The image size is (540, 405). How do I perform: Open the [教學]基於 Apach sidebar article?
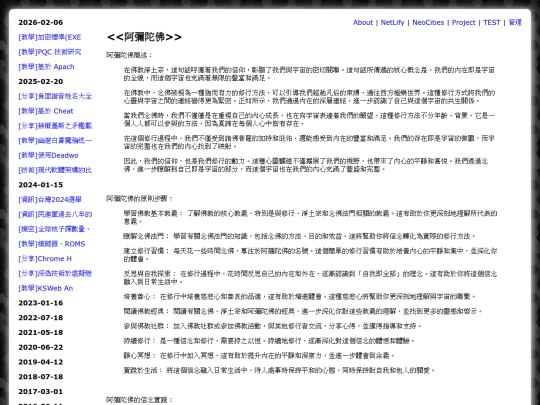[46, 67]
